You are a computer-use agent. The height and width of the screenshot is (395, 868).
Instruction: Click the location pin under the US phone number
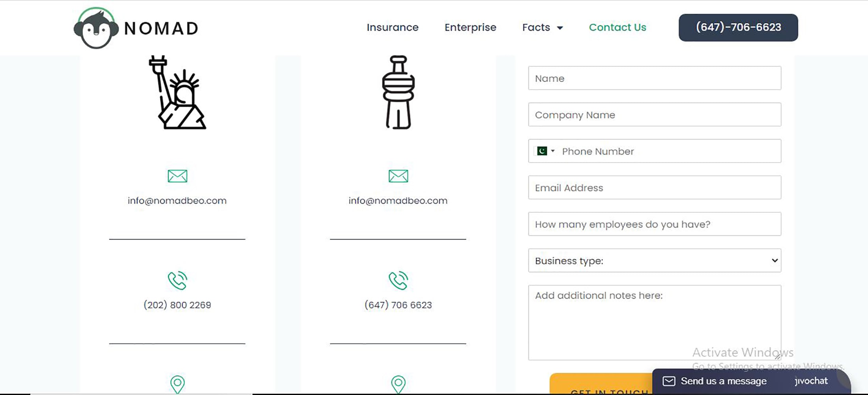point(177,384)
